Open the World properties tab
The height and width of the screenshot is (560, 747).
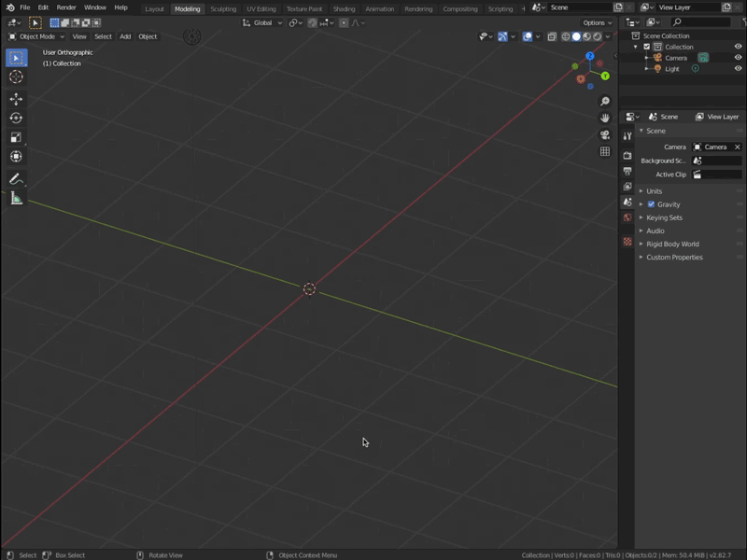coord(627,217)
